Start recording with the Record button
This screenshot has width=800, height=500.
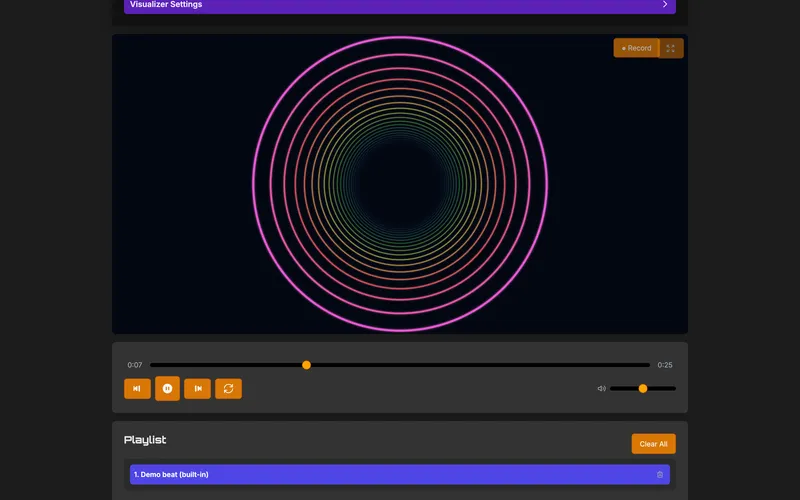click(636, 48)
